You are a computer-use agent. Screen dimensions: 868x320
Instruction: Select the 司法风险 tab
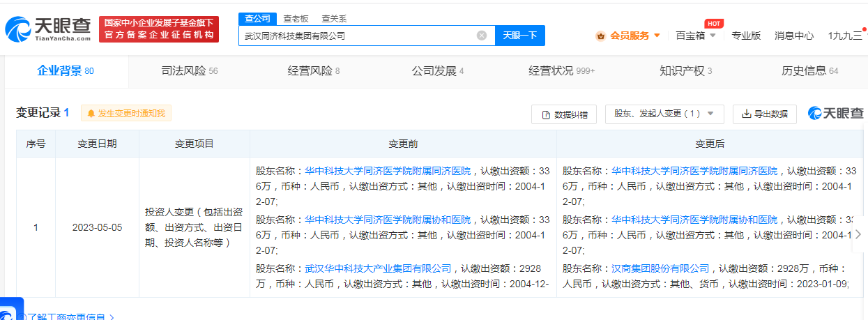[189, 70]
